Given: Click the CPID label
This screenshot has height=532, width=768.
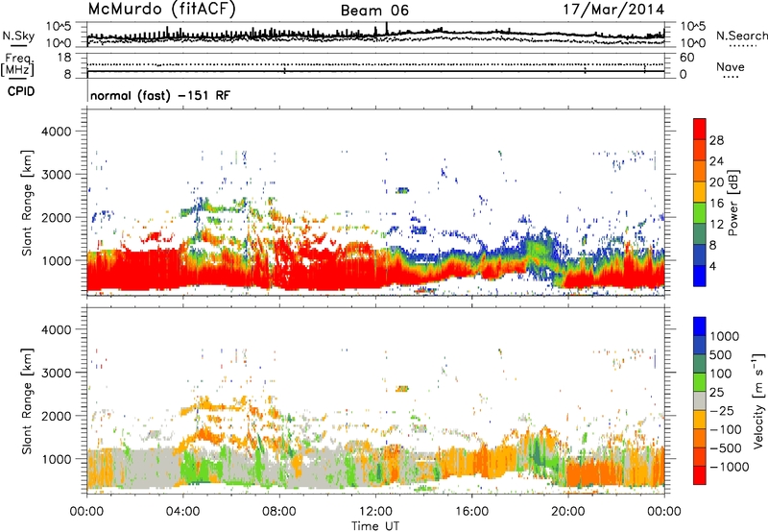Looking at the screenshot, I should [x=21, y=91].
